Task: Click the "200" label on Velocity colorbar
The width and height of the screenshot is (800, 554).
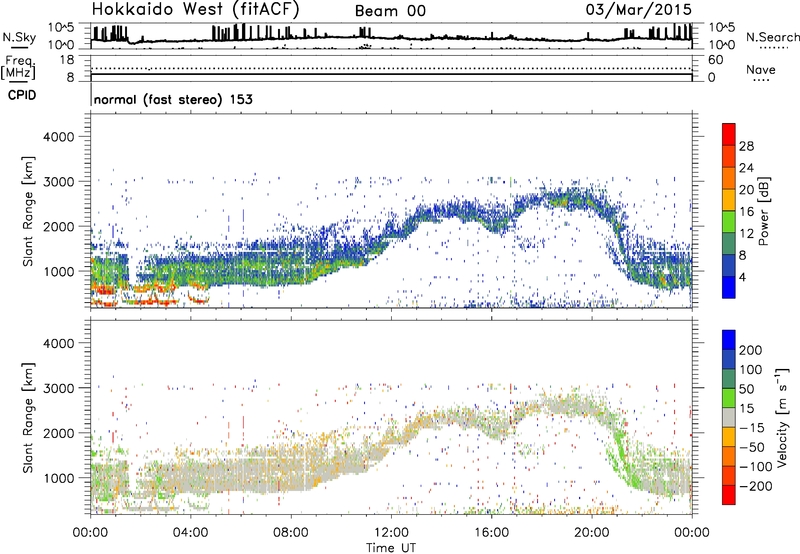Action: coord(751,350)
